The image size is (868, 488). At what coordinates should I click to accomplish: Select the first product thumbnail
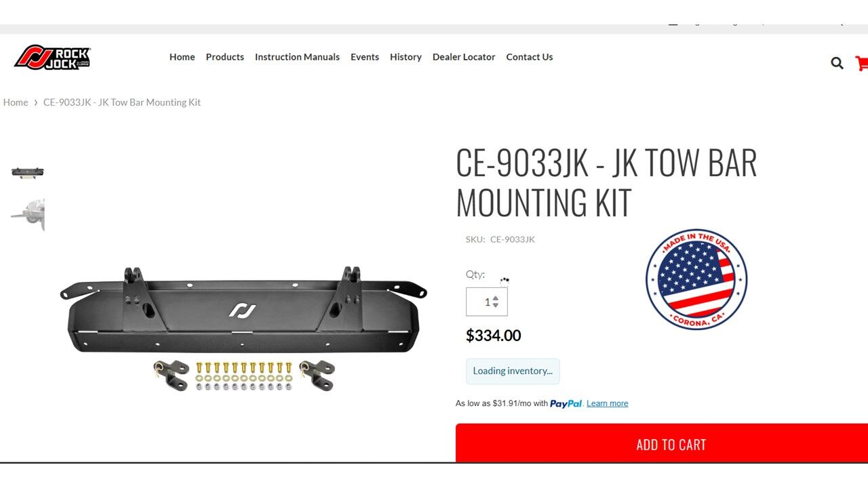pos(28,172)
